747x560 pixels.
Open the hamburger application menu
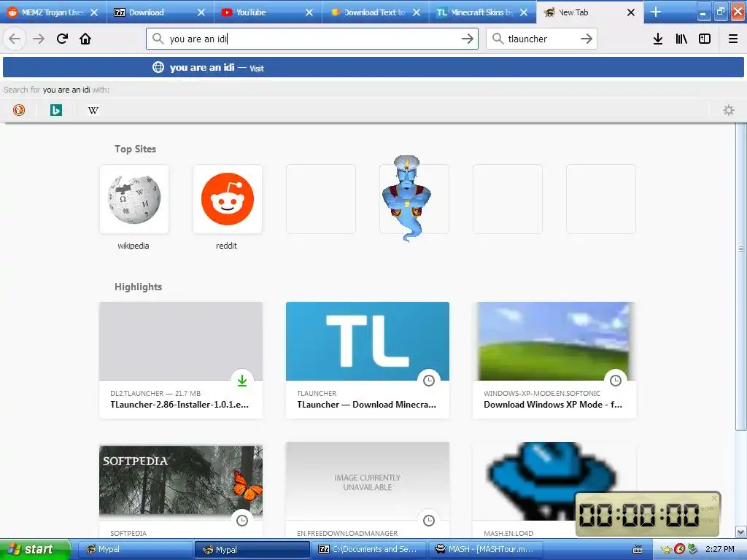click(x=733, y=39)
